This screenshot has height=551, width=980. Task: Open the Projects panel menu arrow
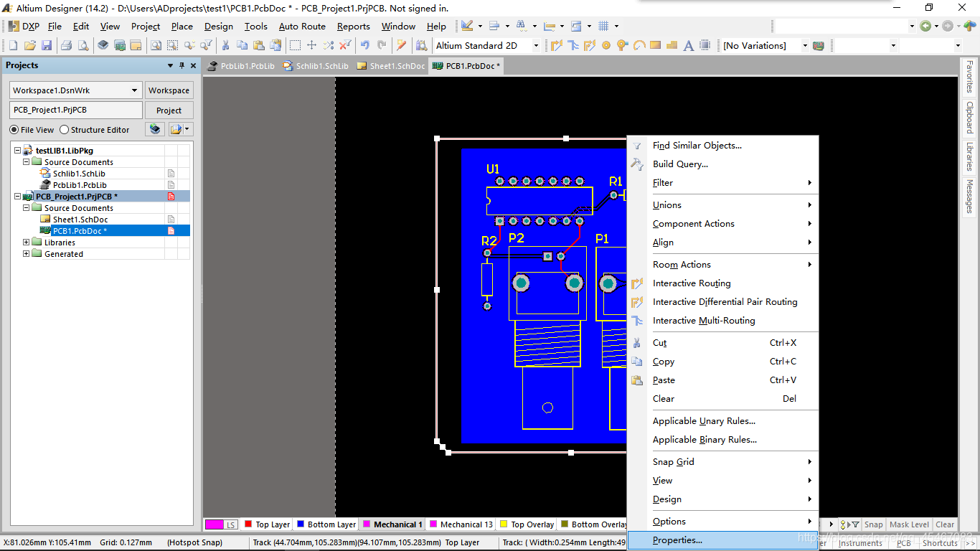click(170, 65)
